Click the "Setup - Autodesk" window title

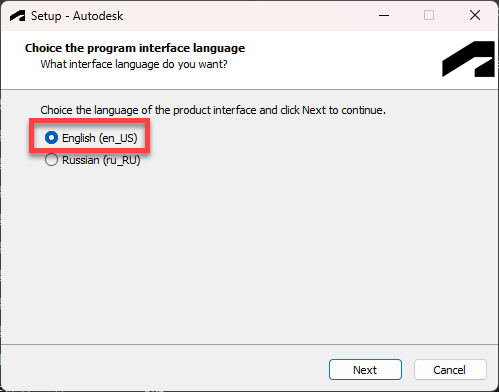pyautogui.click(x=77, y=16)
